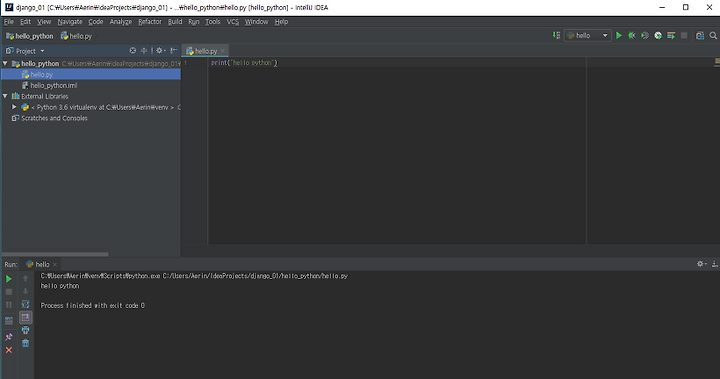Collapse the hello_python root folder
The image size is (720, 379).
click(5, 63)
